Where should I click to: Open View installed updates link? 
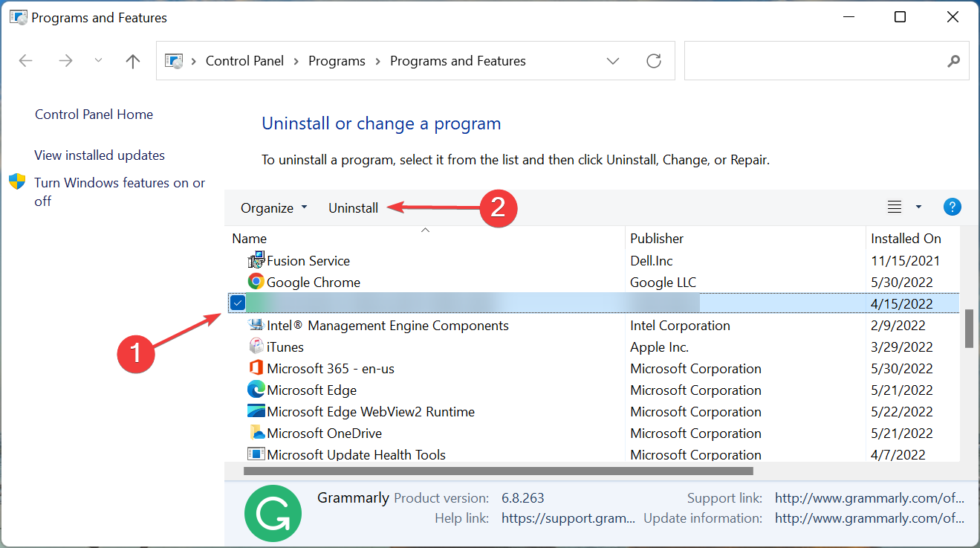pos(100,155)
